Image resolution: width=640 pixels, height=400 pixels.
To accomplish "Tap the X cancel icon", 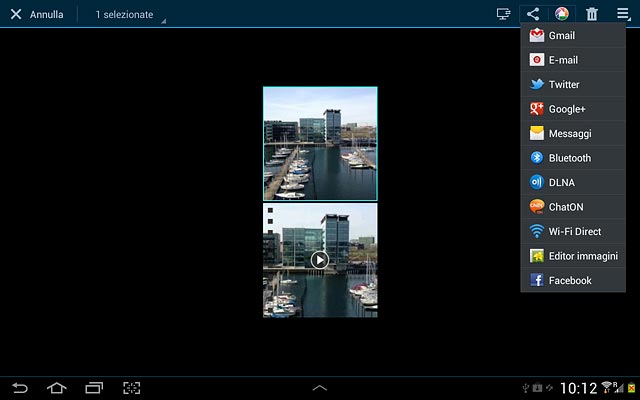I will (16, 14).
